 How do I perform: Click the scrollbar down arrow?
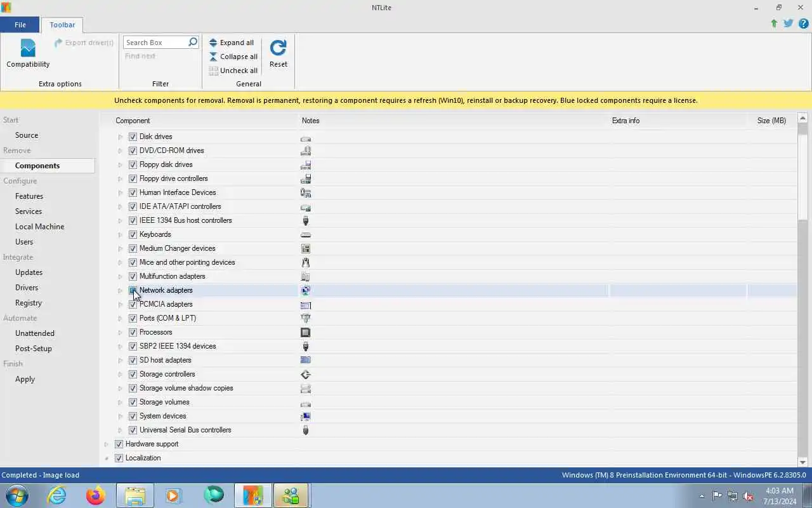tap(802, 462)
